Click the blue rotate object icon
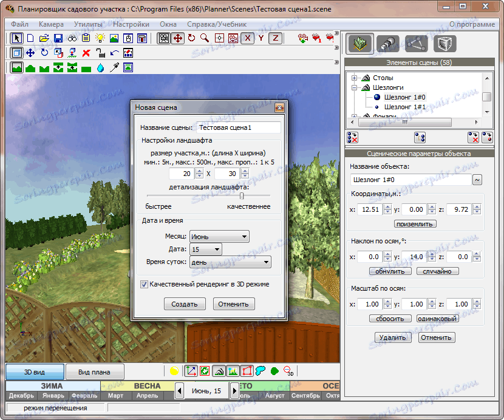Viewport: 504px width, 420px height. pyautogui.click(x=44, y=53)
